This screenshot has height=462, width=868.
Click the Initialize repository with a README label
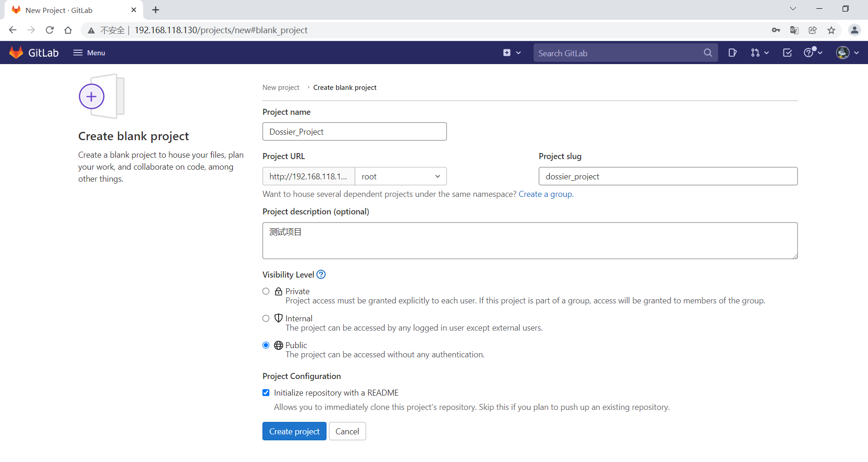click(x=336, y=393)
